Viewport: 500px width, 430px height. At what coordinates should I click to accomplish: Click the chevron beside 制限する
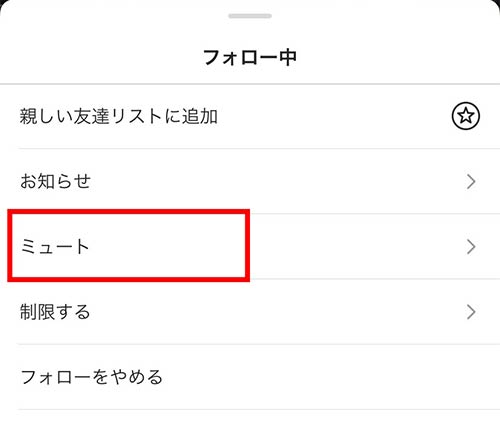[471, 312]
